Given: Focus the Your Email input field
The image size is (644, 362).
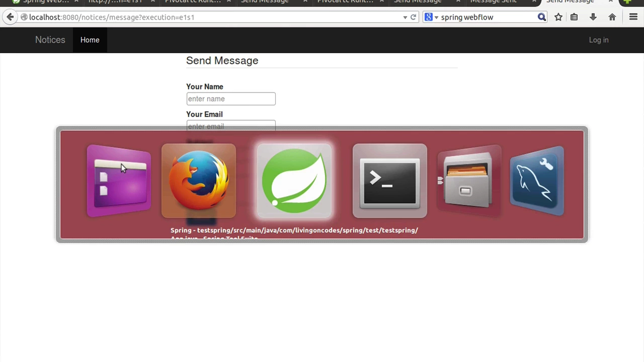Looking at the screenshot, I should (x=231, y=125).
